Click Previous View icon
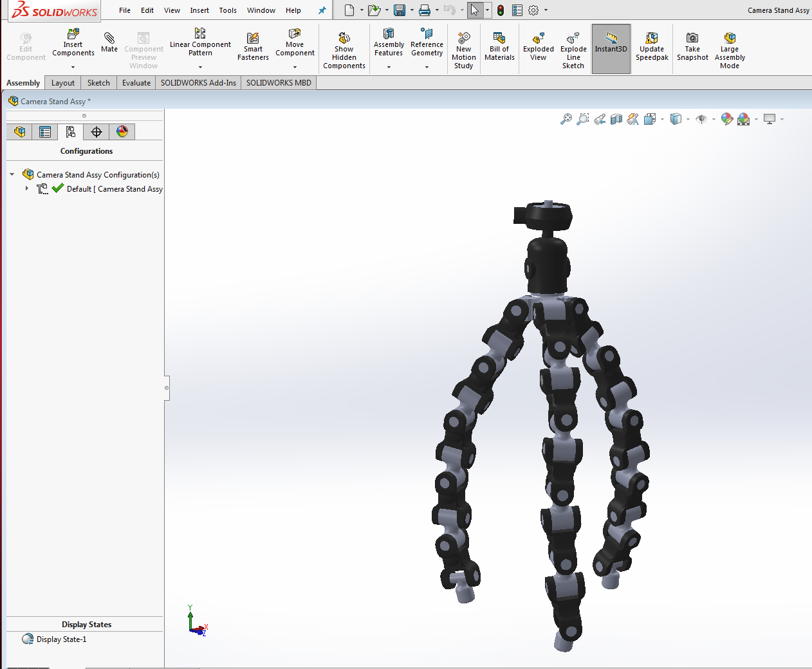This screenshot has width=812, height=669. pyautogui.click(x=600, y=119)
